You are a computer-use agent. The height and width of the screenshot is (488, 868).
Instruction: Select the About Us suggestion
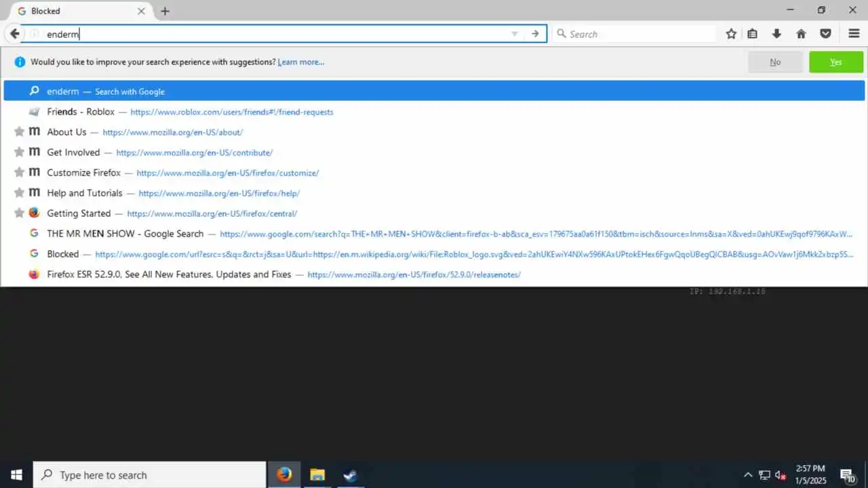point(434,131)
